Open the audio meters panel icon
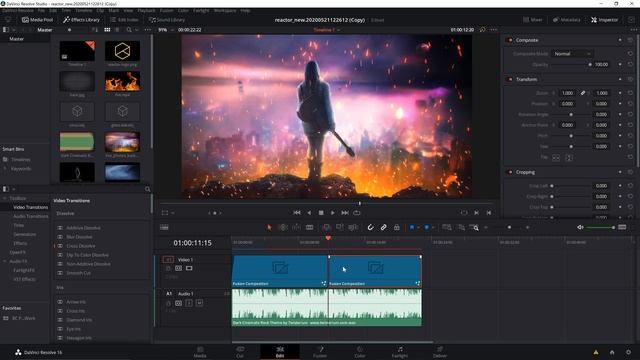This screenshot has height=360, width=640. tap(622, 227)
